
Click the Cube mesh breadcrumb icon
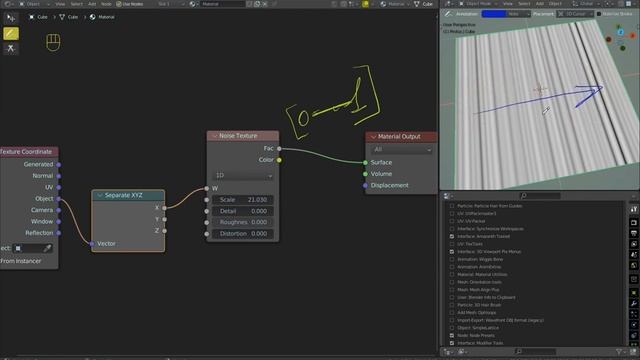tap(62, 17)
